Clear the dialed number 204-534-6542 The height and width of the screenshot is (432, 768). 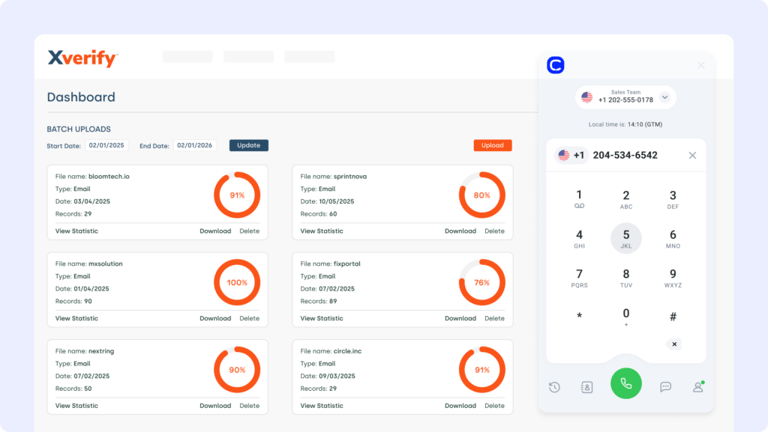pos(692,155)
